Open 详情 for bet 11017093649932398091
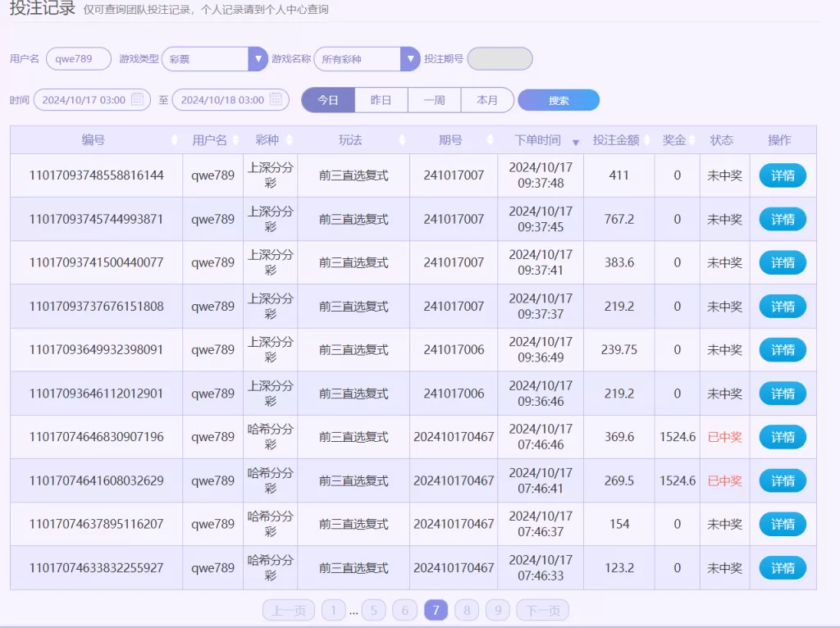 pos(783,350)
